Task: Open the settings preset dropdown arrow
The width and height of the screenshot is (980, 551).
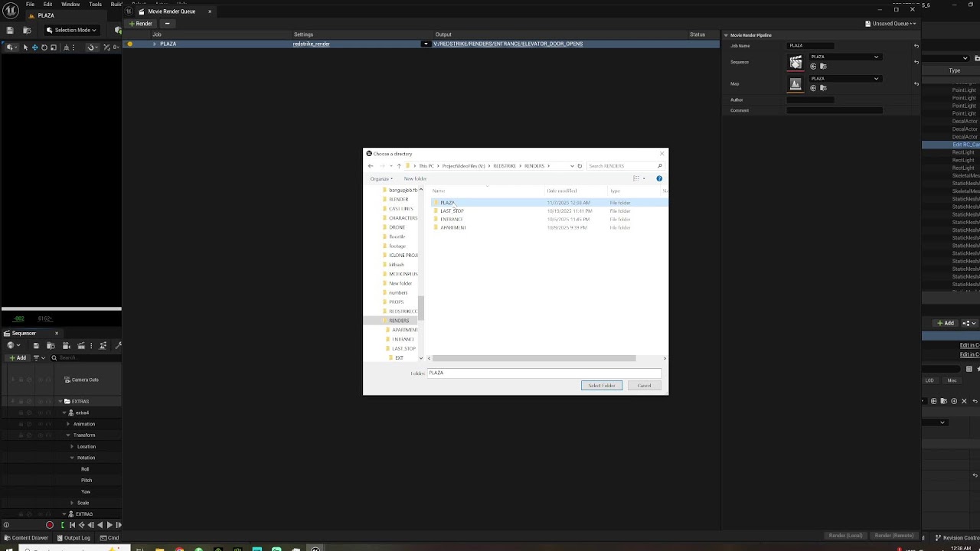Action: click(x=426, y=44)
